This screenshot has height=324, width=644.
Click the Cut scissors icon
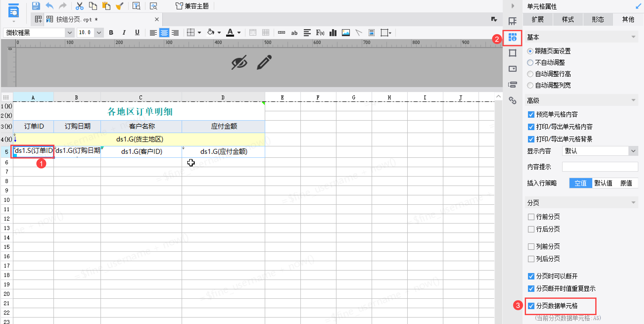click(x=79, y=6)
